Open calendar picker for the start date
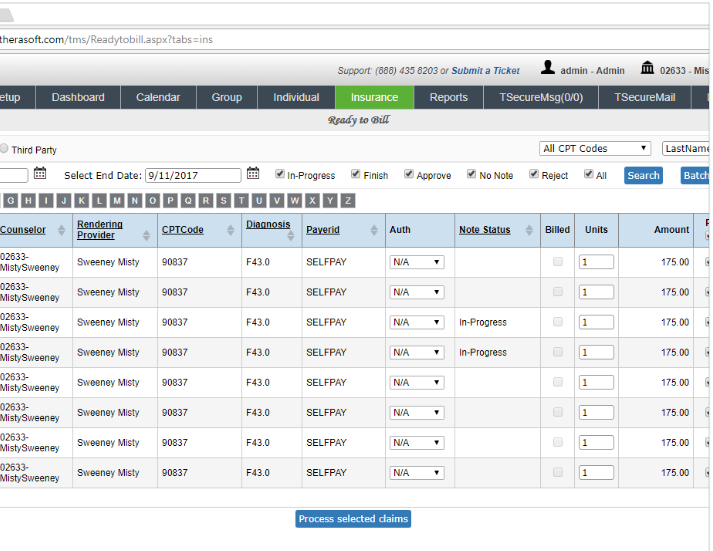The image size is (713, 551). 40,173
